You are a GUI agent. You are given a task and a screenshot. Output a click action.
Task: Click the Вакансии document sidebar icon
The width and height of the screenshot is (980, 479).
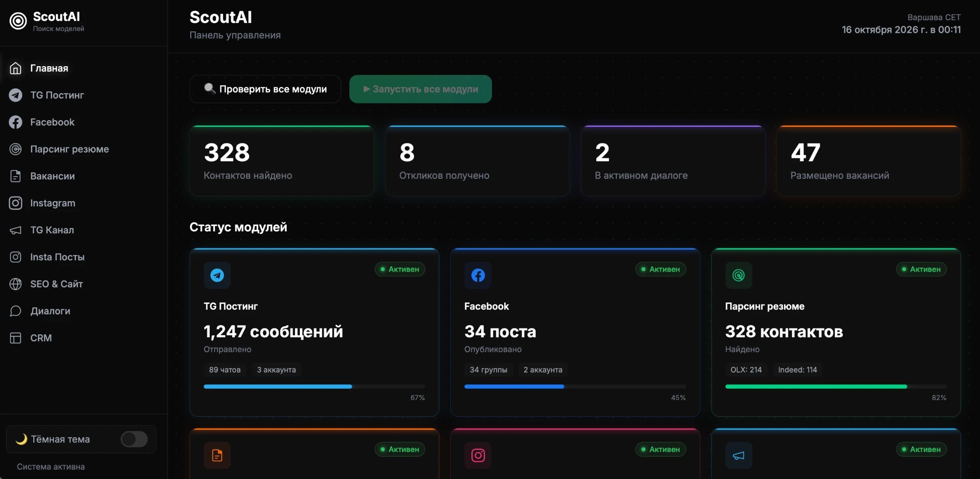click(x=16, y=176)
